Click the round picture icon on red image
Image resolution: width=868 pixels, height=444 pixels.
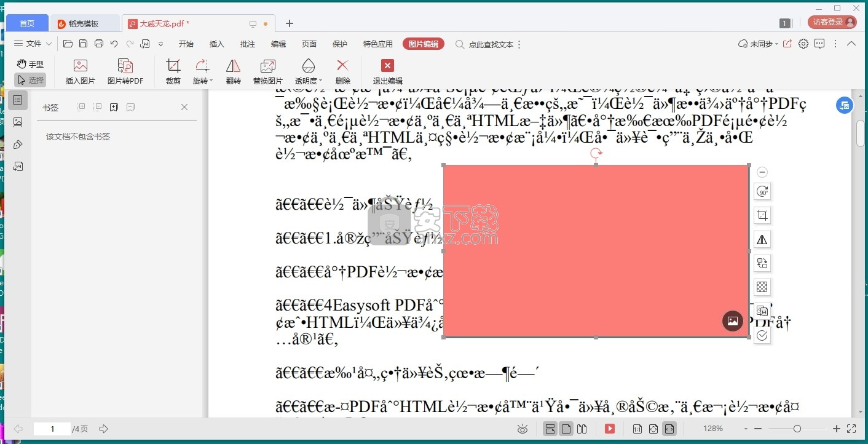(733, 320)
